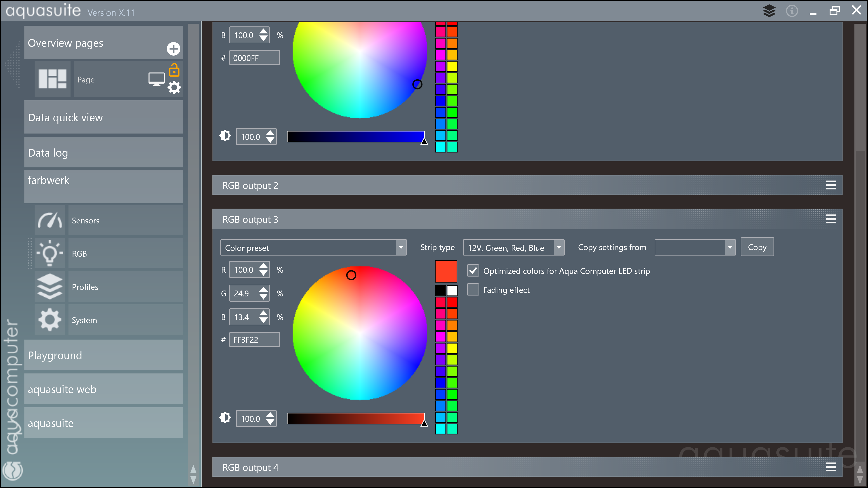This screenshot has width=868, height=488.
Task: Expand the Strip type dropdown
Action: (513, 248)
